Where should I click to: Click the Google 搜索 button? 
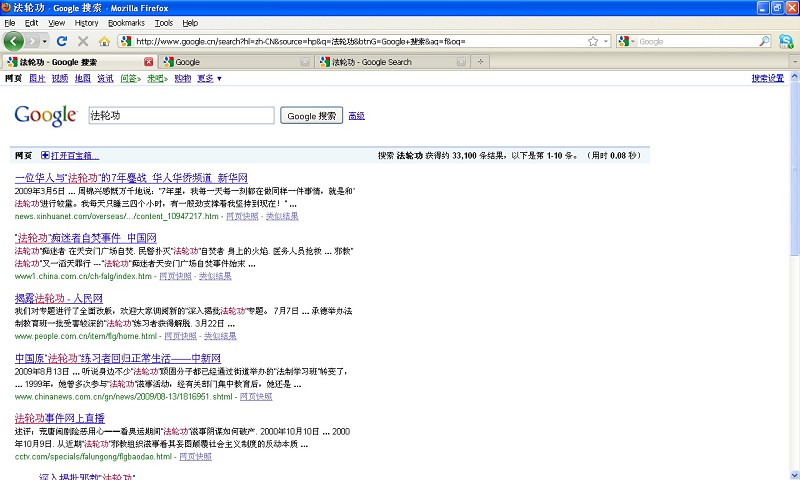(x=312, y=116)
